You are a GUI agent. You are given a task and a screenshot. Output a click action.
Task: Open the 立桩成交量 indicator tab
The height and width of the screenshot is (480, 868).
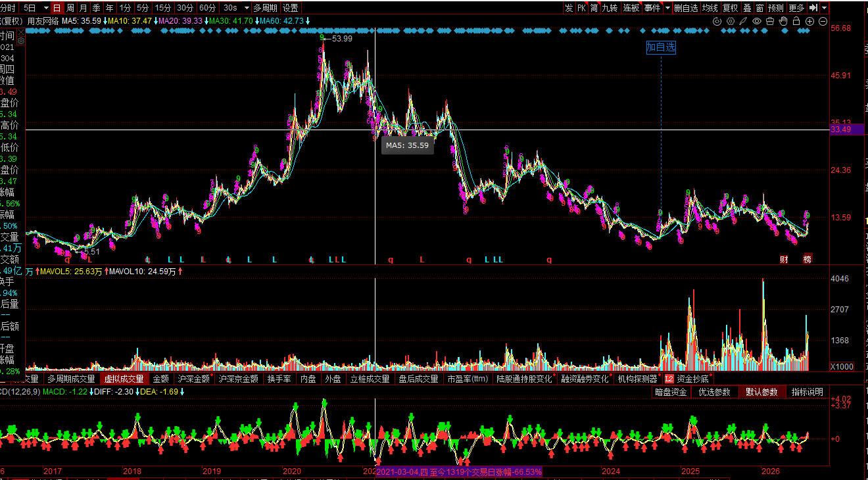(370, 379)
